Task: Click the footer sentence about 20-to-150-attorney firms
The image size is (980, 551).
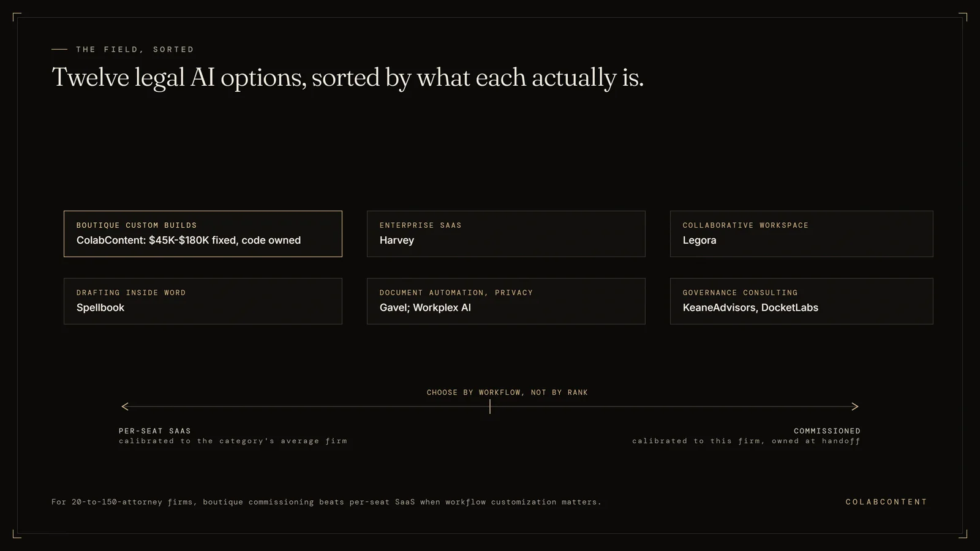Action: (x=326, y=502)
